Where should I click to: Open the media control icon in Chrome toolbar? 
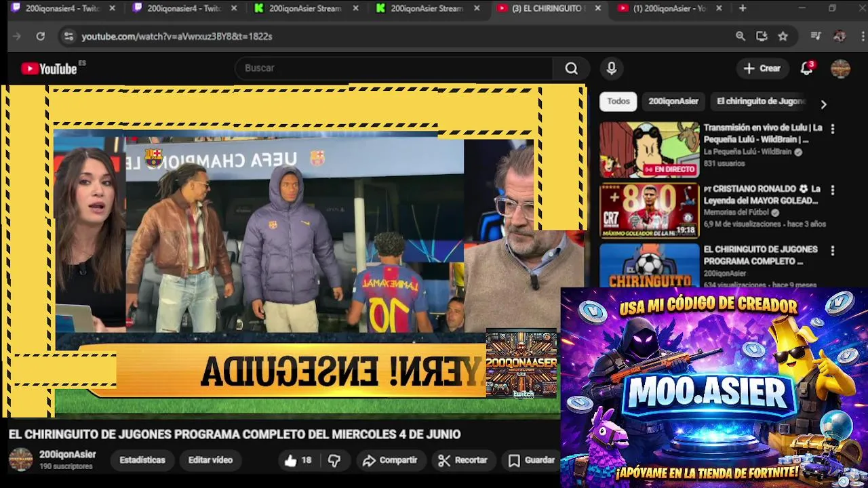coord(816,37)
